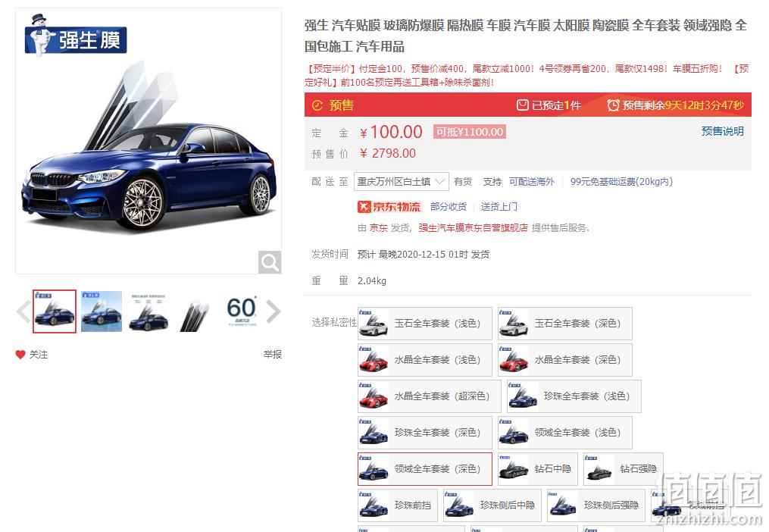This screenshot has height=532, width=769.
Task: Select 珍珠全车套装（深色） option
Action: [x=425, y=433]
